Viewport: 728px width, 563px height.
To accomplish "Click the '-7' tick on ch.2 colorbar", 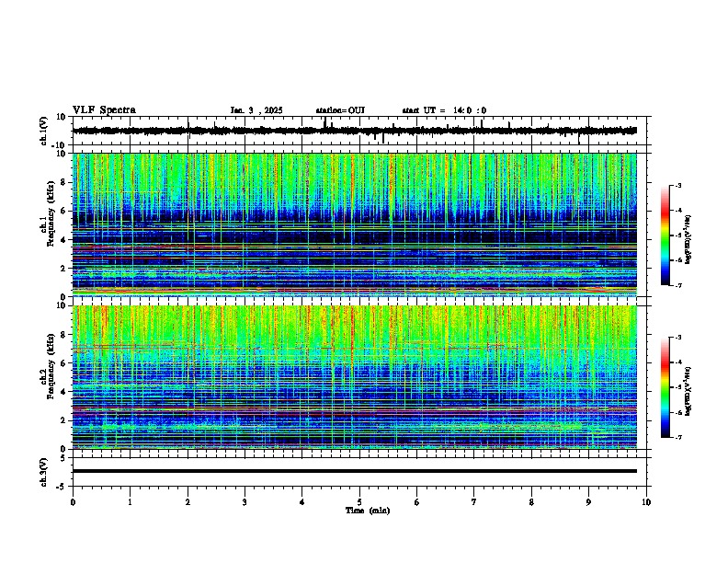I will coord(677,437).
